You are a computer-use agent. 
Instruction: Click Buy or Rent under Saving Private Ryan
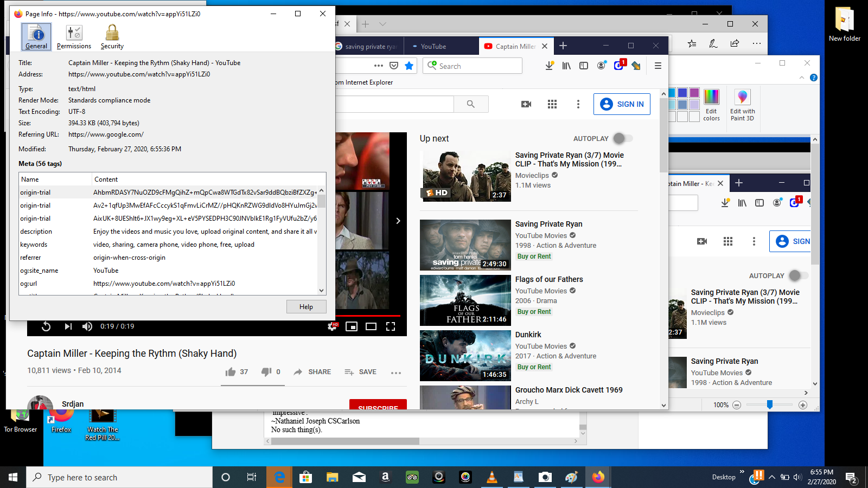tap(534, 256)
